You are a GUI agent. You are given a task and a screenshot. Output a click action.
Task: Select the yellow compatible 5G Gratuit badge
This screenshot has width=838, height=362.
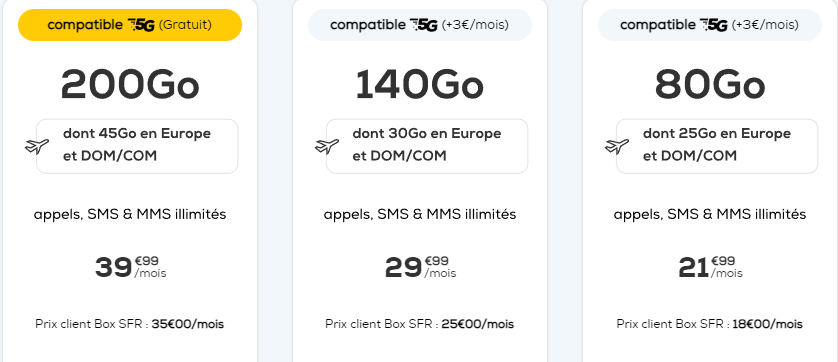pyautogui.click(x=130, y=25)
